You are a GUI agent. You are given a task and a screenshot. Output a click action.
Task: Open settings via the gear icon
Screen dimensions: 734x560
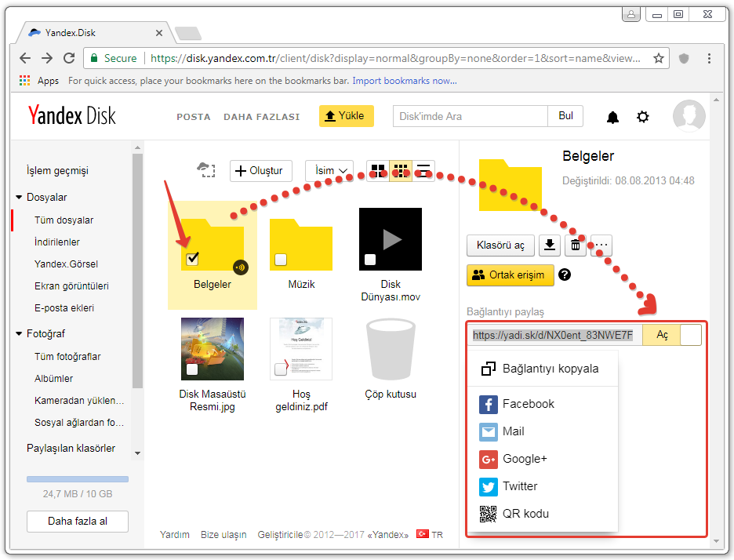pos(643,117)
